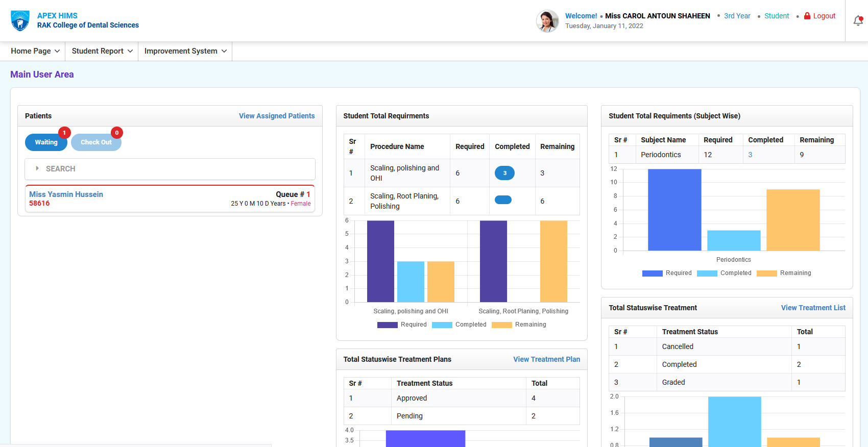Click the Graded treatment status row
The height and width of the screenshot is (447, 868).
point(727,382)
